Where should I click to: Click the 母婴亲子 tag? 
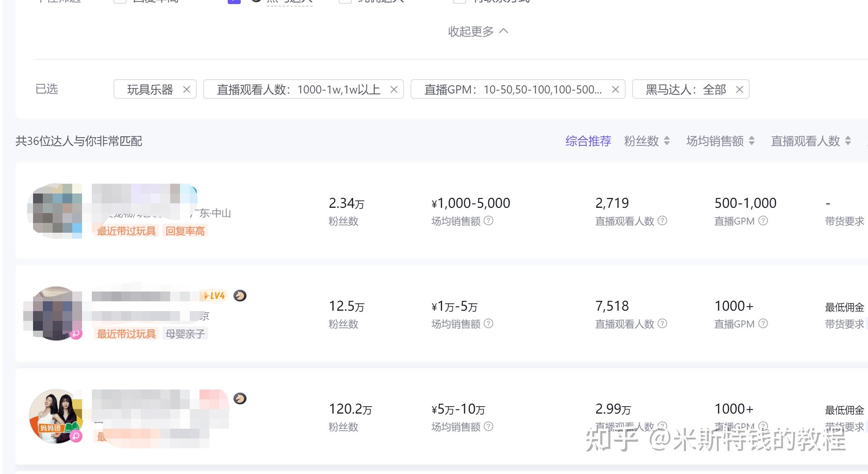[185, 334]
